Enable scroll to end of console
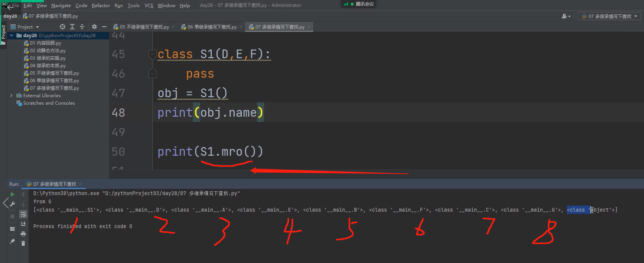Screen dimensions: 644x263 [x=23, y=224]
